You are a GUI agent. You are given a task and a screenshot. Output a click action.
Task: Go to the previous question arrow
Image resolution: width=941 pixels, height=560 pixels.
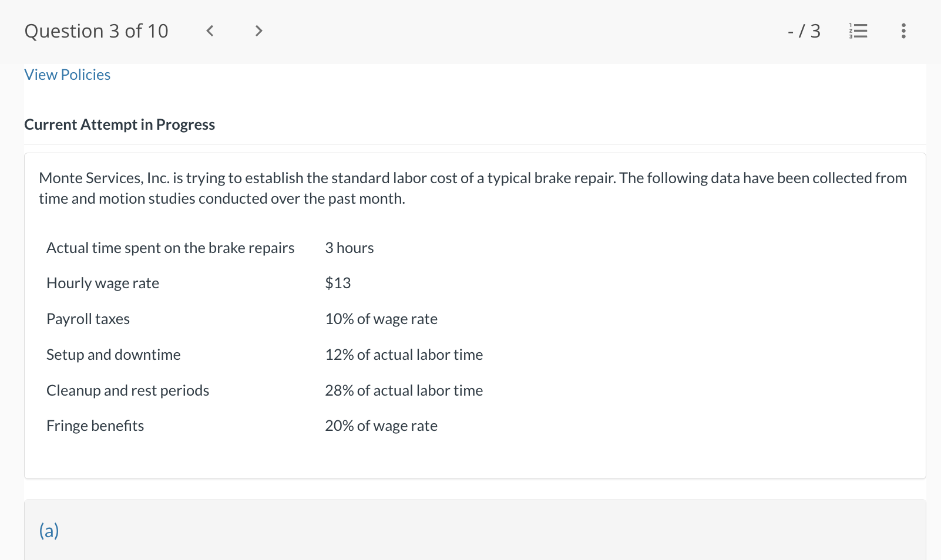click(x=210, y=31)
